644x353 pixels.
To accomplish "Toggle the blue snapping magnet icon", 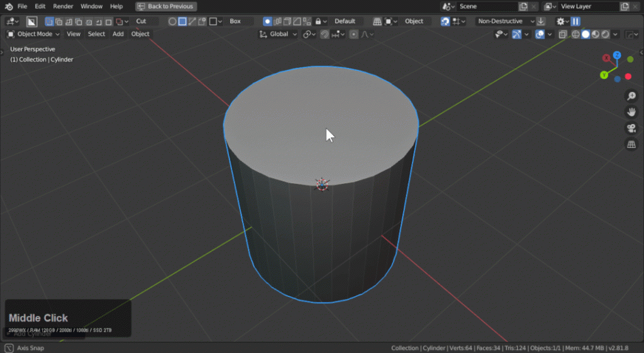I will [445, 21].
